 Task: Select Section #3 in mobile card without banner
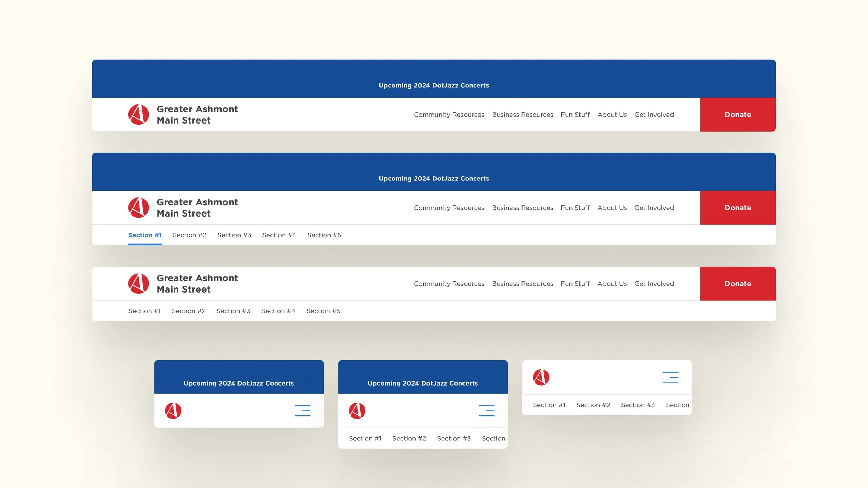(638, 405)
